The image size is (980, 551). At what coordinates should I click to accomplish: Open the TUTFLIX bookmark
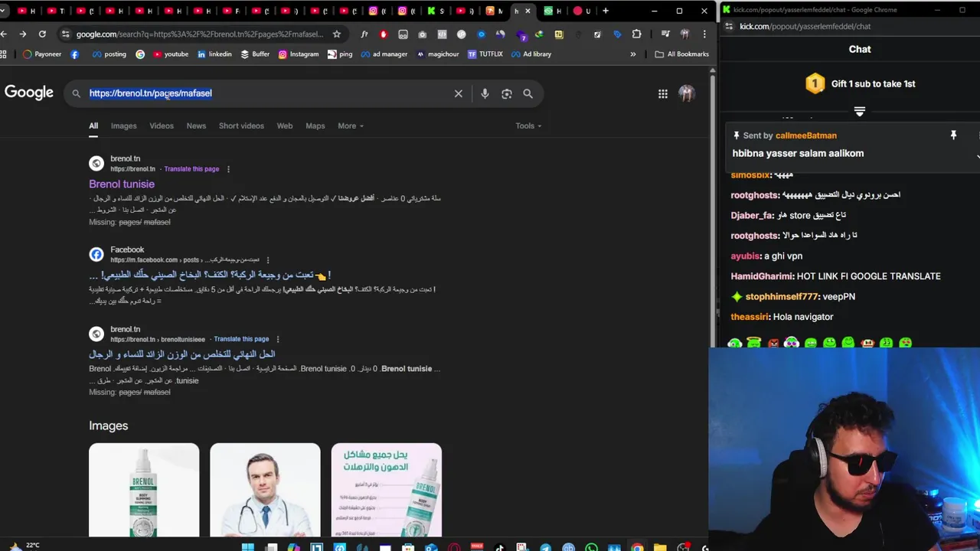point(485,54)
